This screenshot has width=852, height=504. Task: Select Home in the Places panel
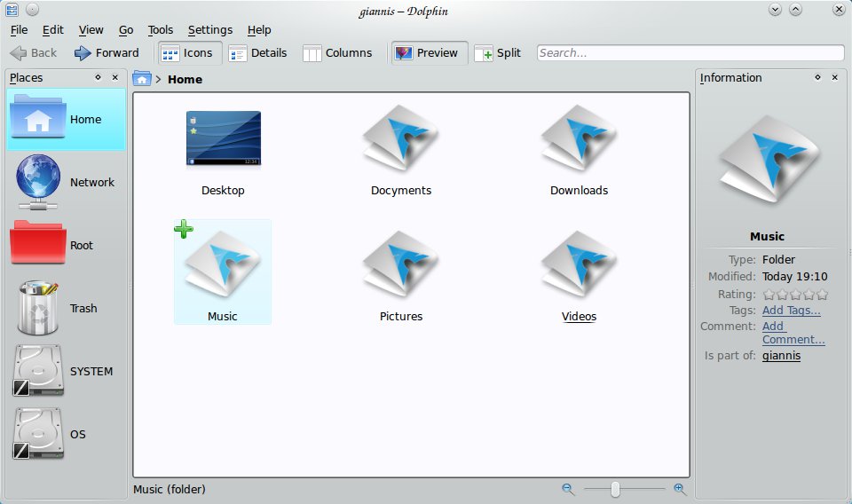(66, 120)
